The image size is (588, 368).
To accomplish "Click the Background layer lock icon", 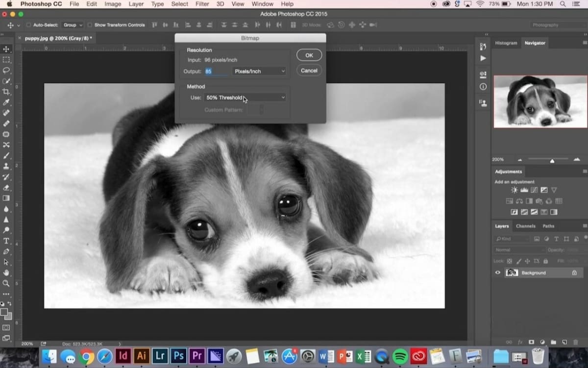I will pyautogui.click(x=574, y=272).
